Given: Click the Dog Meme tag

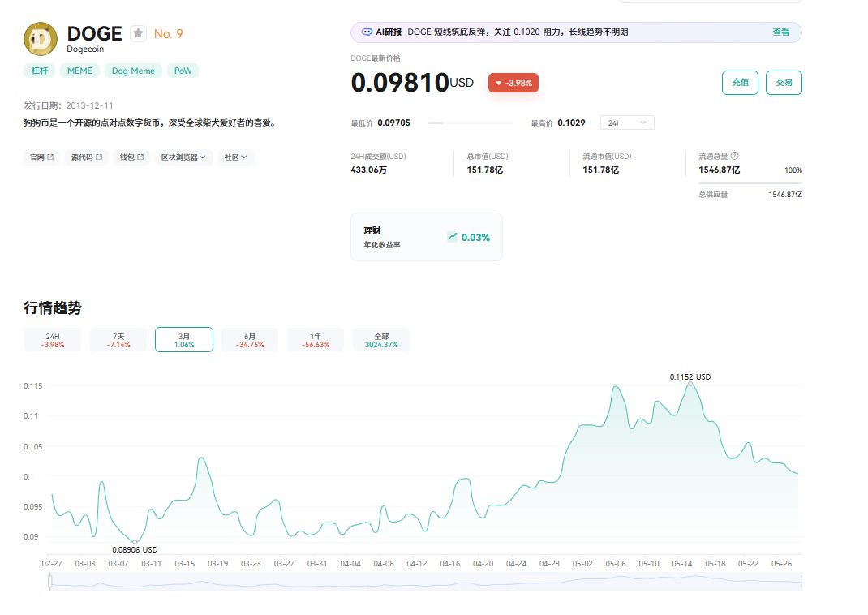Looking at the screenshot, I should (133, 71).
